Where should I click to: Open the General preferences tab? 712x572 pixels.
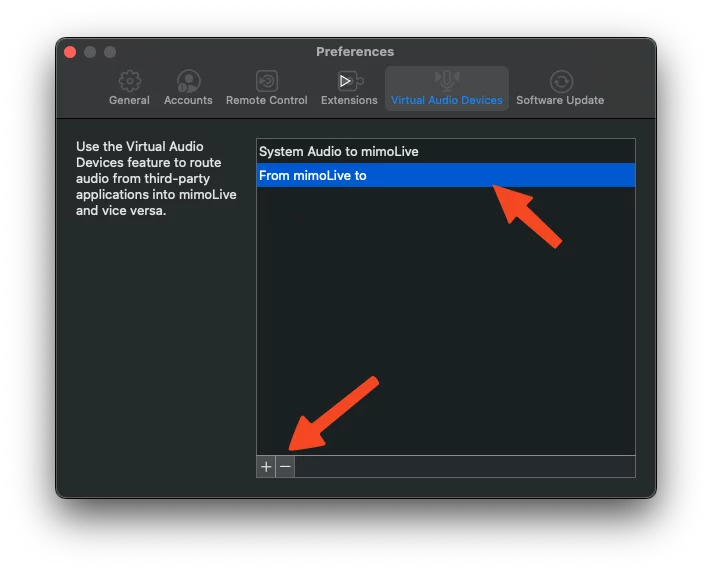pyautogui.click(x=129, y=89)
